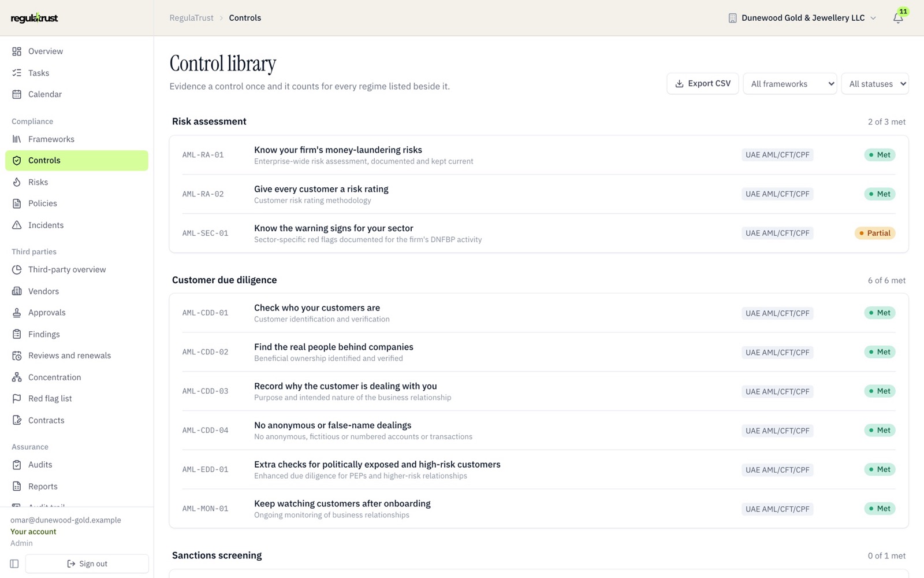Click the Sign out button

click(x=87, y=564)
